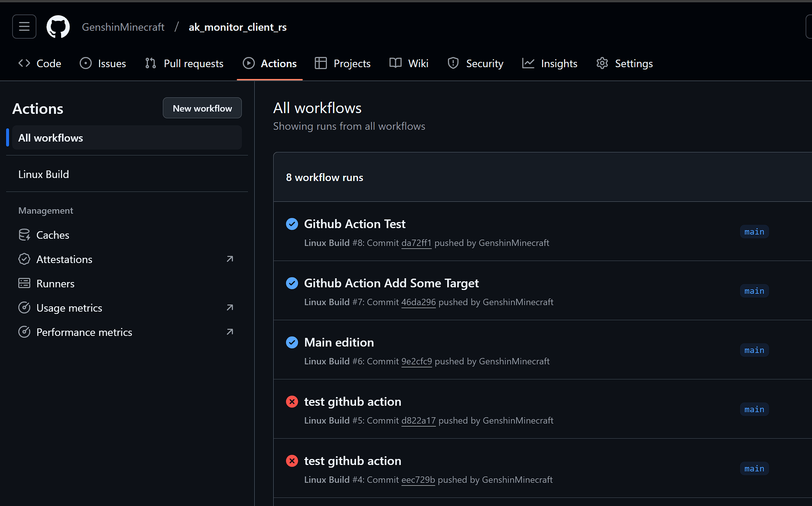Open Github Action Add Some Target run
Viewport: 812px width, 506px height.
pyautogui.click(x=391, y=283)
